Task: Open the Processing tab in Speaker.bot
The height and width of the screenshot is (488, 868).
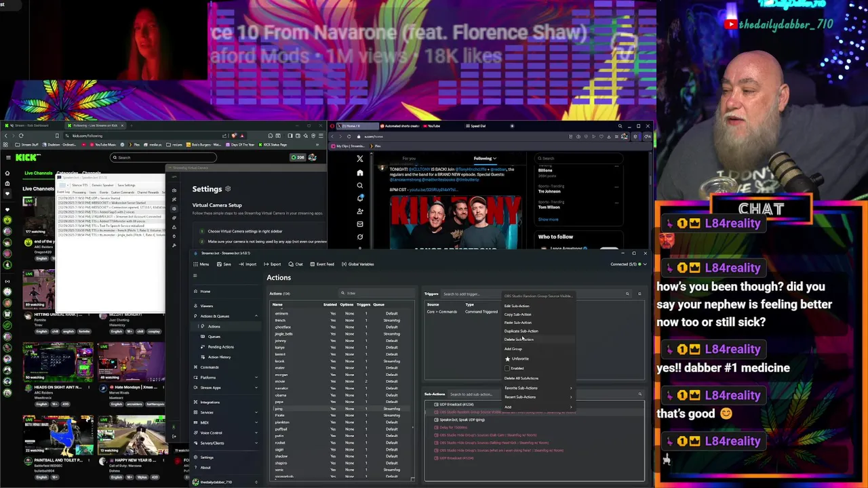Action: [x=79, y=192]
